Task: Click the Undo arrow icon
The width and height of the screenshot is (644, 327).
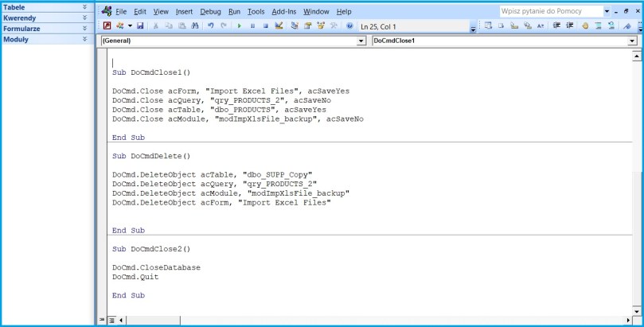Action: click(211, 26)
